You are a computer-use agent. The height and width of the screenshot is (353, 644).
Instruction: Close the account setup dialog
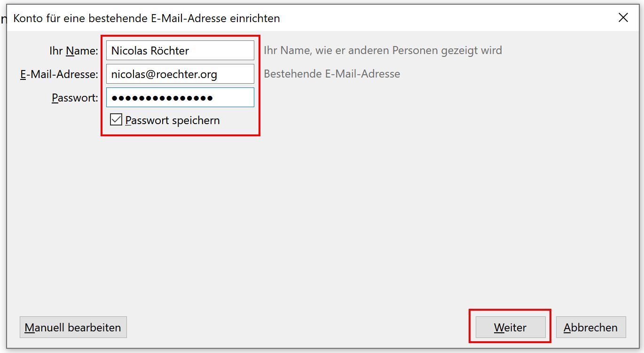[x=623, y=18]
